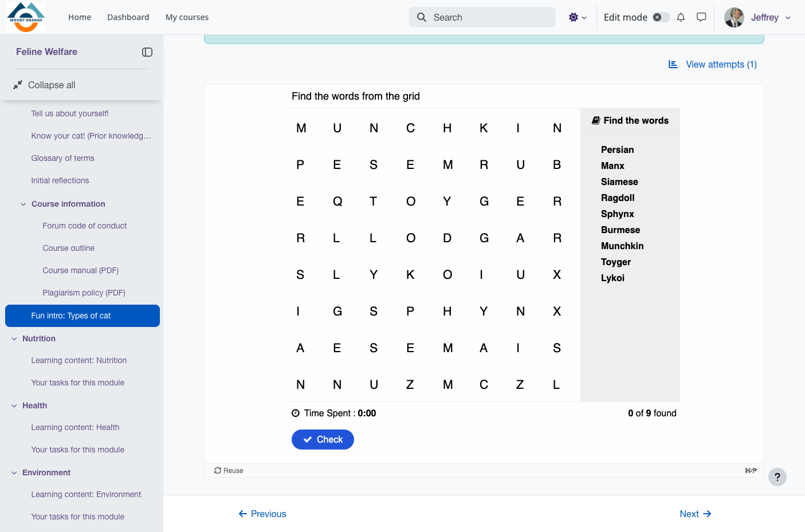Open the help question mark button
The image size is (805, 532).
point(777,477)
